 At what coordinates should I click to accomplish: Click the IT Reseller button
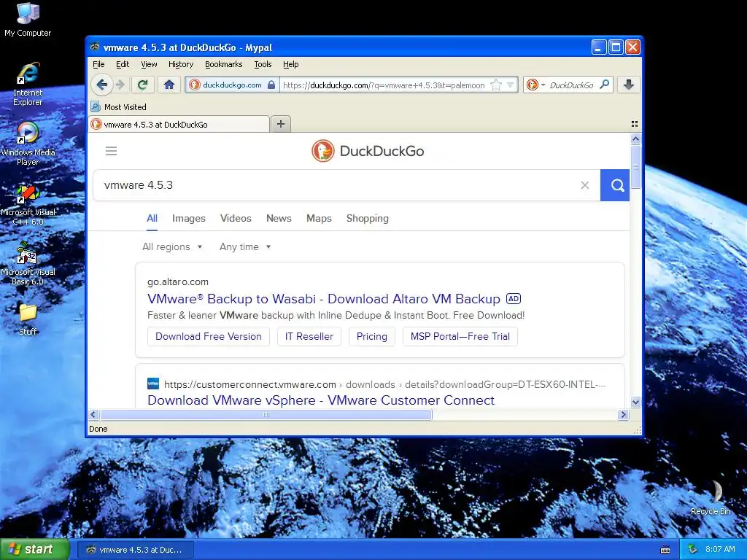[x=309, y=336]
